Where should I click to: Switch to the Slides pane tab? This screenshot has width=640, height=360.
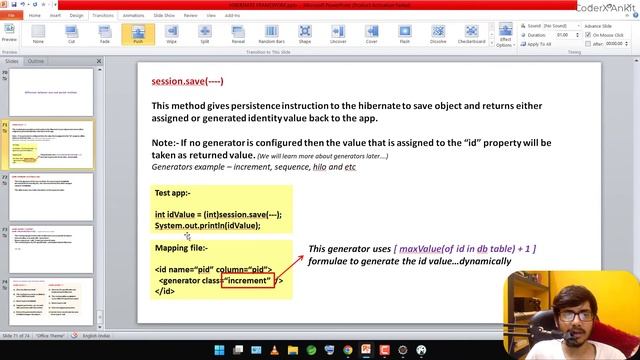[x=12, y=61]
